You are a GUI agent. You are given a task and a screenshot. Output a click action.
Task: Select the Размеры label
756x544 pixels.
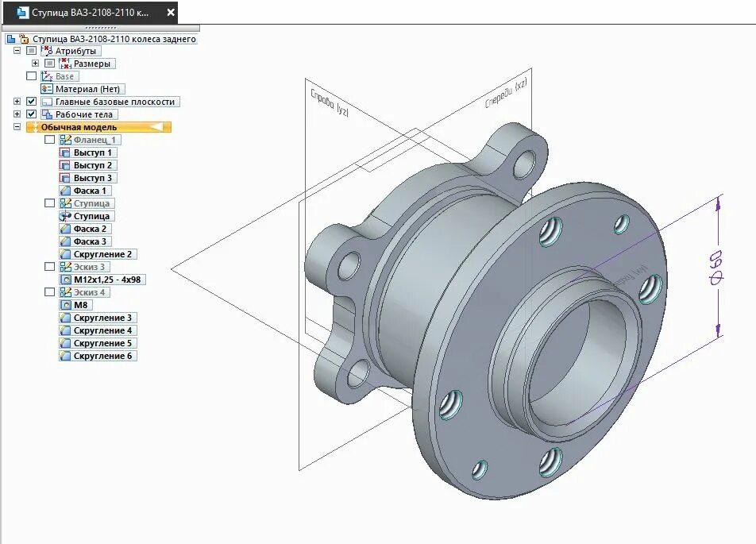[91, 64]
